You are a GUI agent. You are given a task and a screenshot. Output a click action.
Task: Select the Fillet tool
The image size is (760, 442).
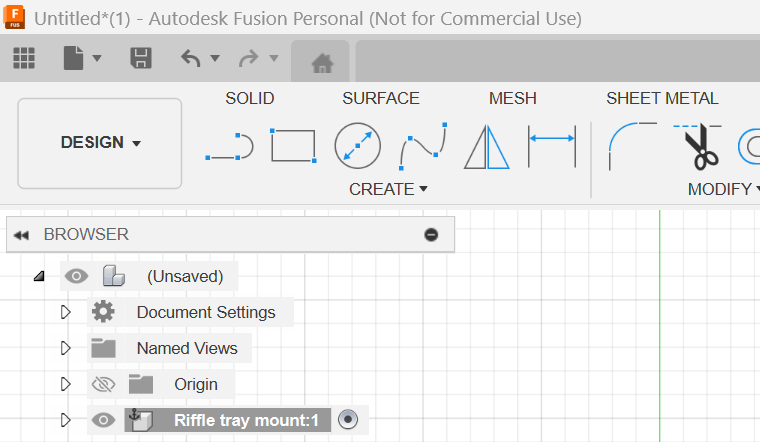(x=632, y=146)
